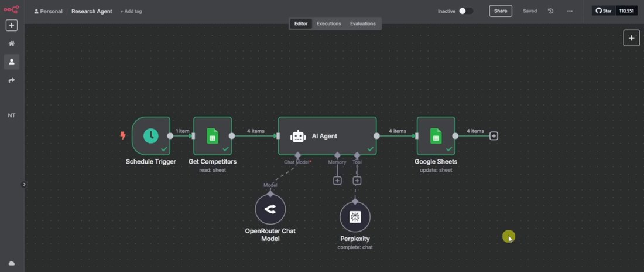Open workflow history clock icon
644x272 pixels.
click(x=551, y=11)
